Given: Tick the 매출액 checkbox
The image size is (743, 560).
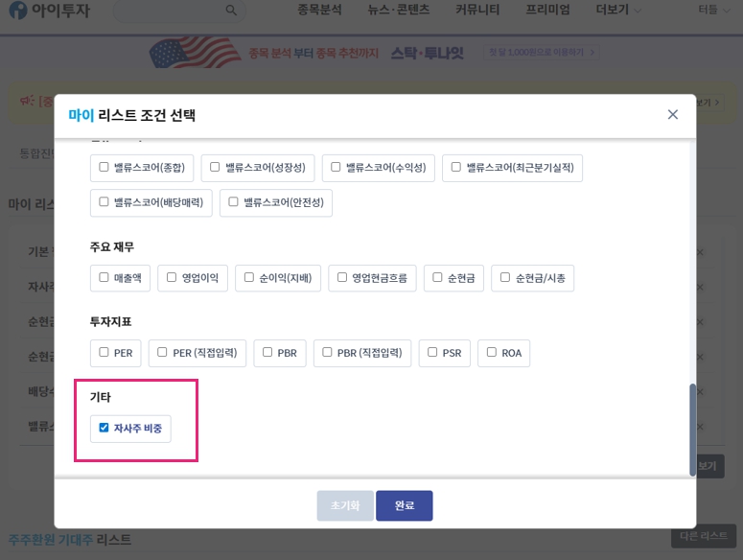Looking at the screenshot, I should click(x=104, y=277).
